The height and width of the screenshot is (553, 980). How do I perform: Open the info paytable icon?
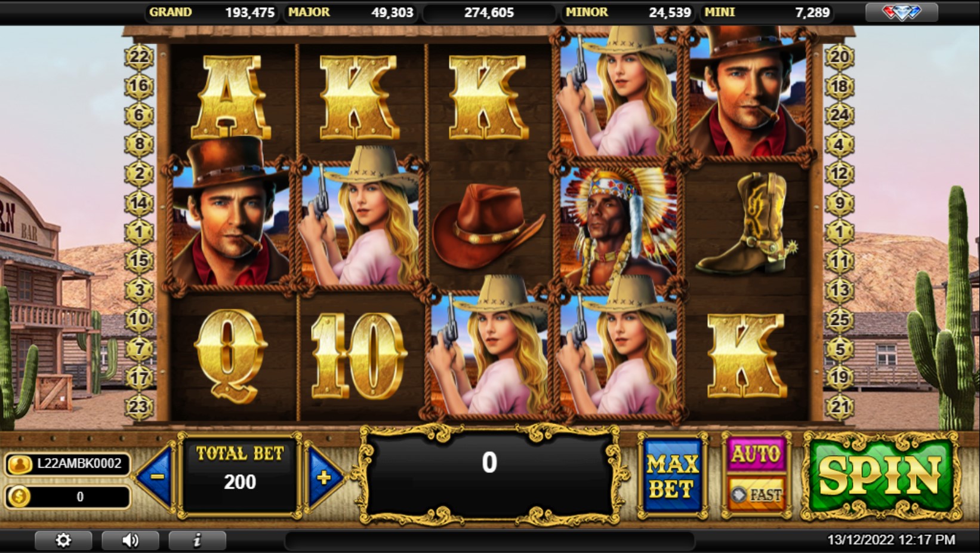coord(197,540)
